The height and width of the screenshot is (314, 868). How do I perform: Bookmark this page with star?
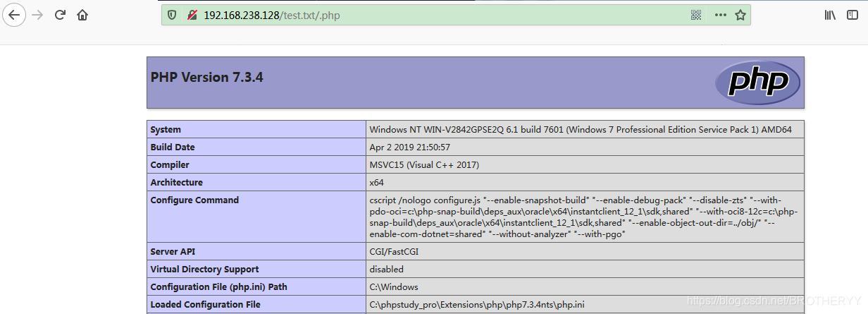(x=740, y=15)
